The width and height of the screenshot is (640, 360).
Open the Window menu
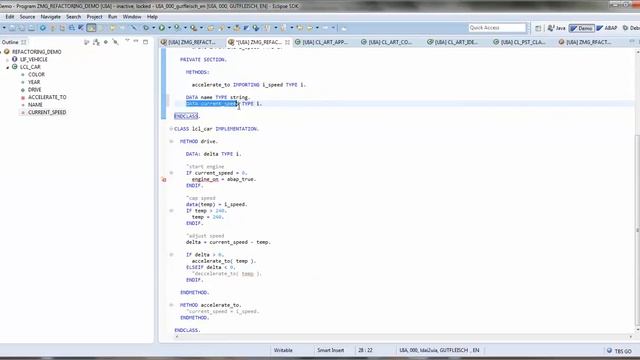coord(132,17)
